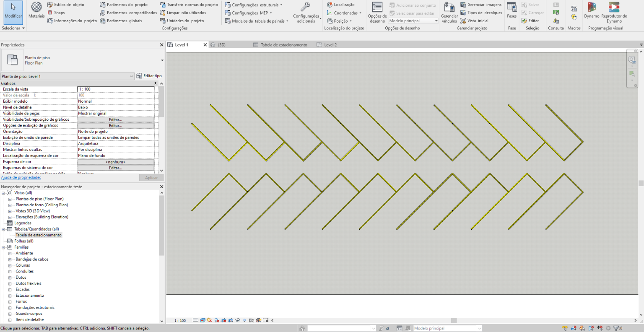Activate the Modificar tool
The image size is (644, 332).
point(13,13)
